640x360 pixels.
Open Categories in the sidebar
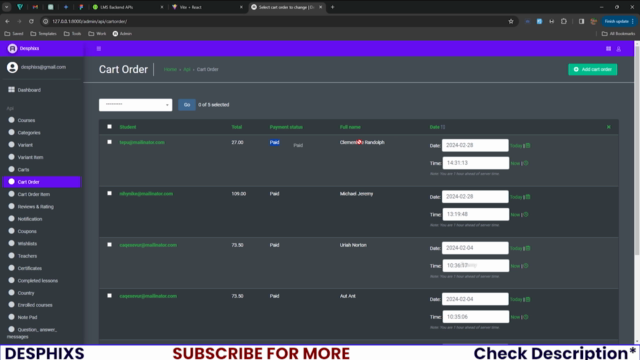(x=29, y=133)
